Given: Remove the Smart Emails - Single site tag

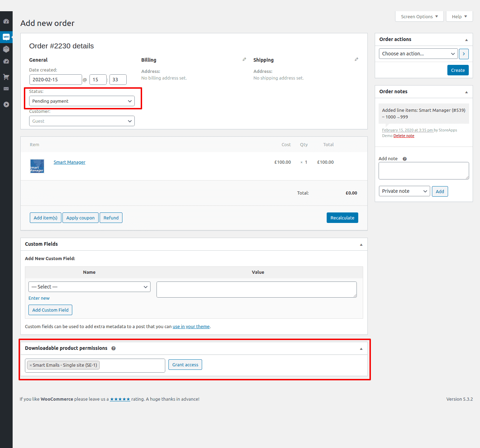Looking at the screenshot, I should pos(31,365).
